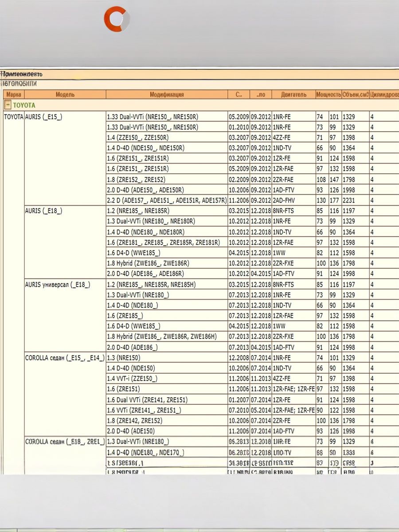Image resolution: width=399 pixels, height=532 pixels.
Task: Click the Модификация column header
Action: (x=167, y=94)
